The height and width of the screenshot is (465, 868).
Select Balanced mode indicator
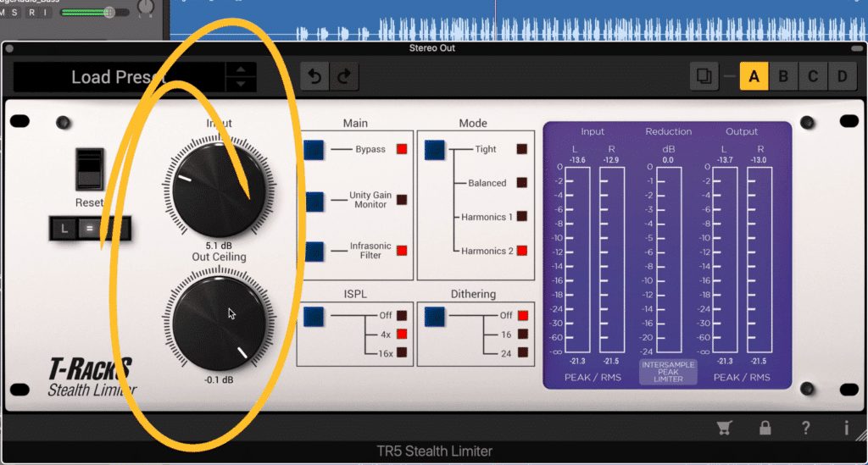tap(522, 182)
